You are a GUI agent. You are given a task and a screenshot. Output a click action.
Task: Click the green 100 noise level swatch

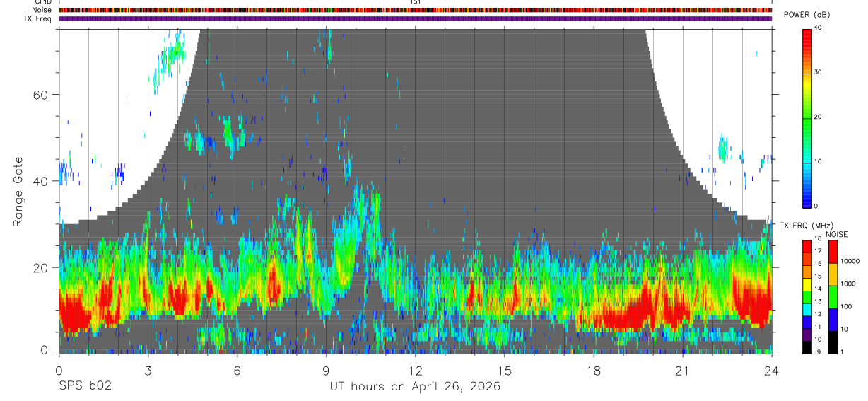pos(832,296)
